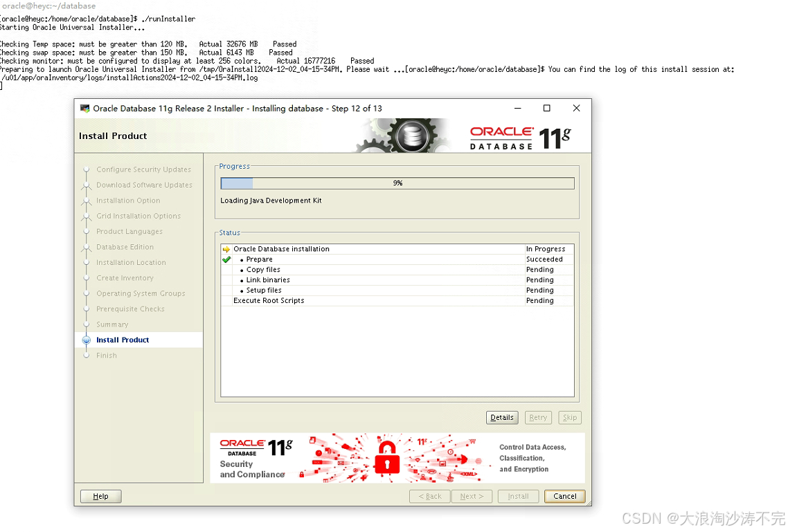Image resolution: width=788 pixels, height=532 pixels.
Task: Minimize the installer window
Action: (x=518, y=108)
